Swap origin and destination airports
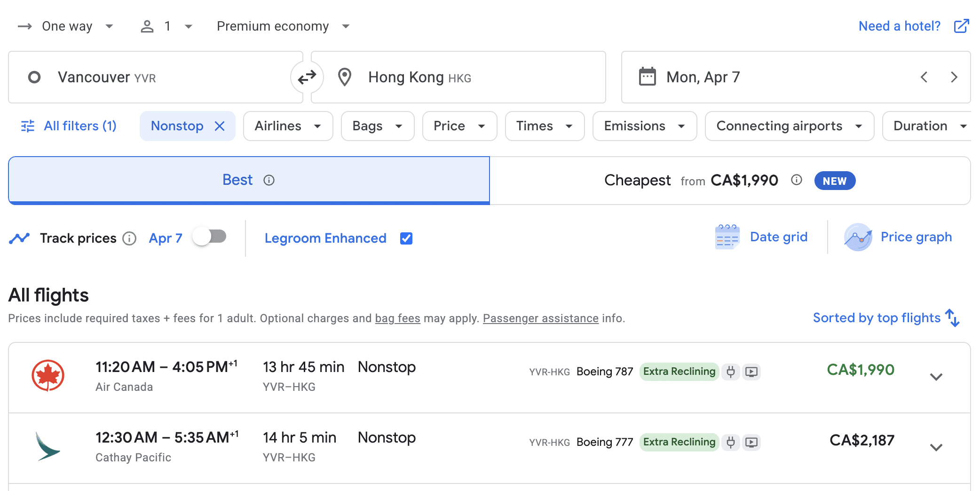The height and width of the screenshot is (491, 980). [307, 77]
